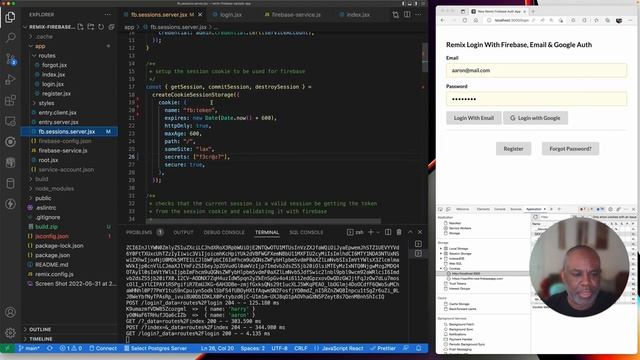Open remix.config.js in Explorer
Viewport: 640px width, 360px height.
54,274
